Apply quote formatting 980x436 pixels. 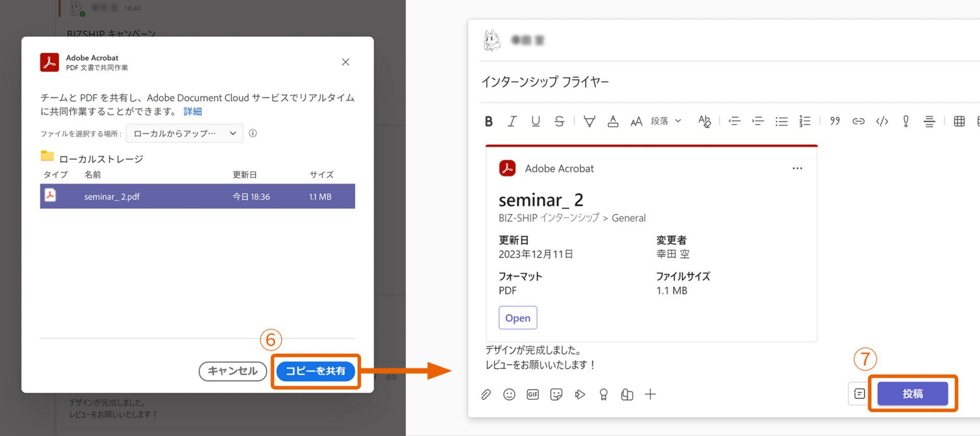tap(835, 121)
